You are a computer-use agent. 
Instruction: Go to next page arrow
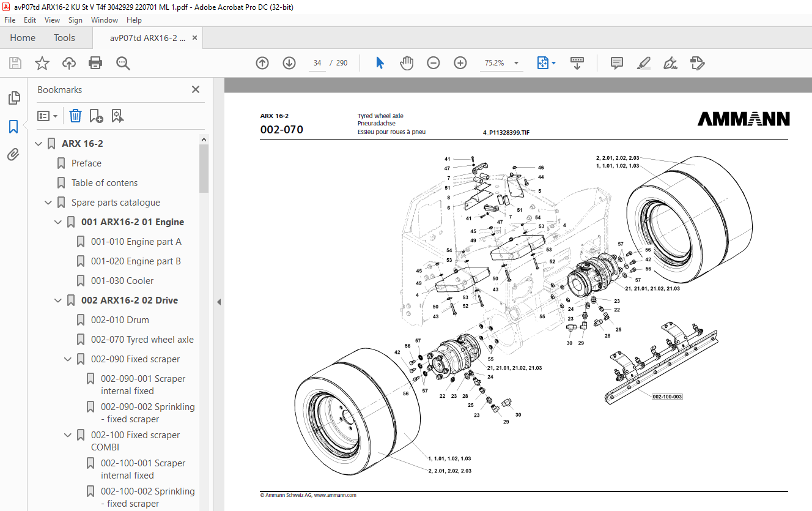(289, 63)
